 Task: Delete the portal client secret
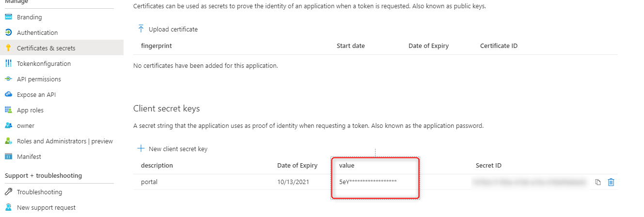(611, 182)
